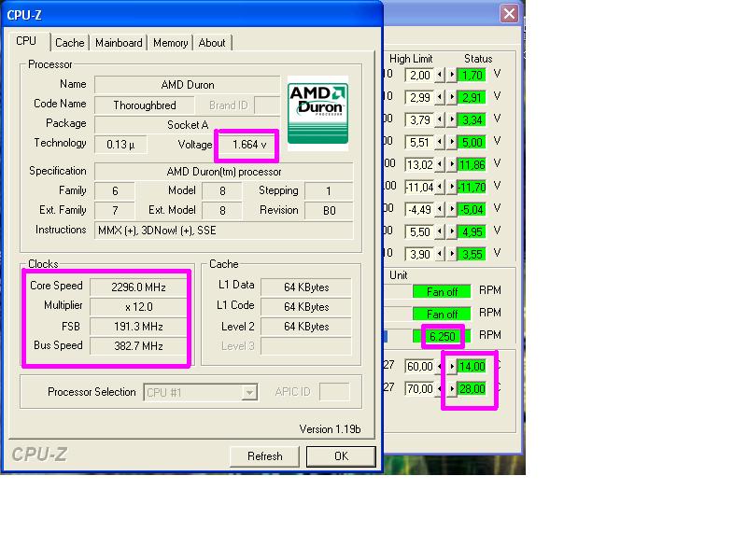
Task: Click the Level 2 cache value
Action: pos(306,326)
